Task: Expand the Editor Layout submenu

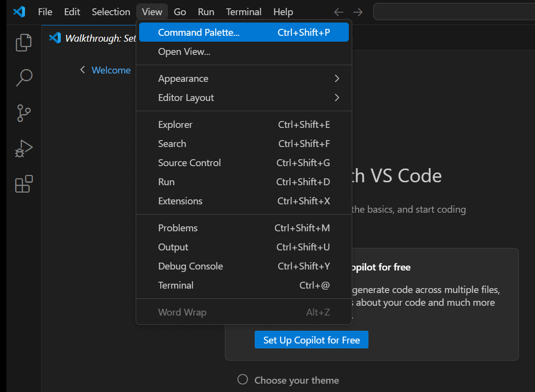Action: (186, 98)
